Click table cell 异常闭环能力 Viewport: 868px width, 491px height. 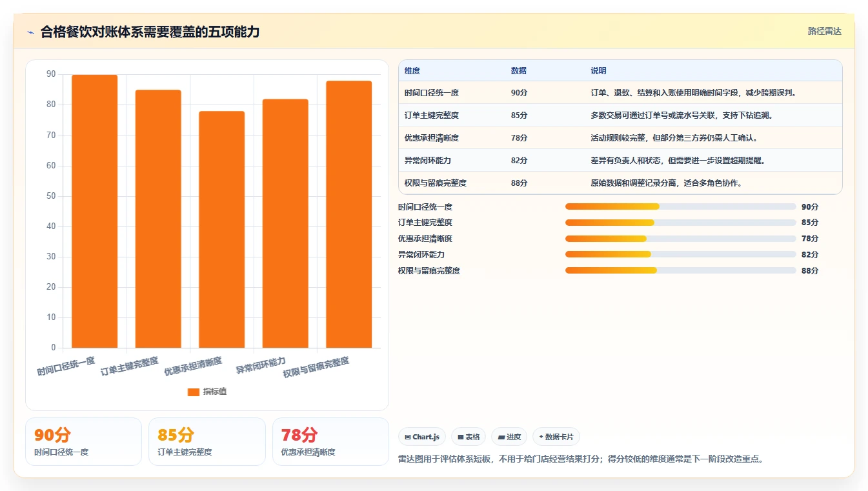coord(428,161)
